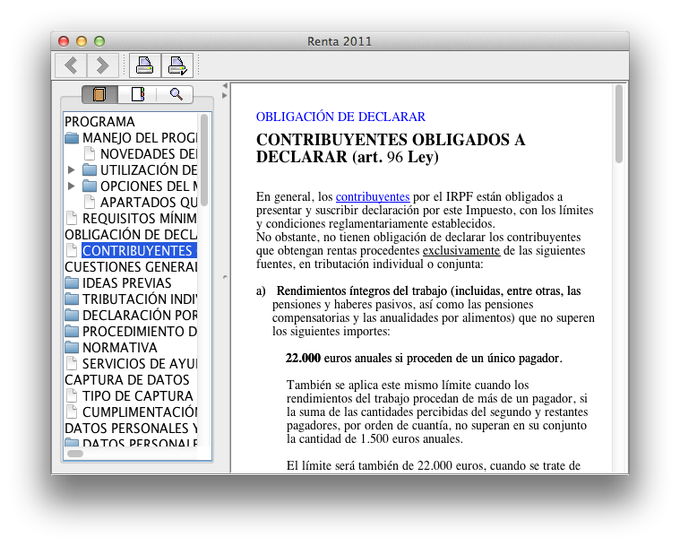The width and height of the screenshot is (680, 546).
Task: Open the TRIBUTACIÓN INDI folder
Action: click(140, 299)
